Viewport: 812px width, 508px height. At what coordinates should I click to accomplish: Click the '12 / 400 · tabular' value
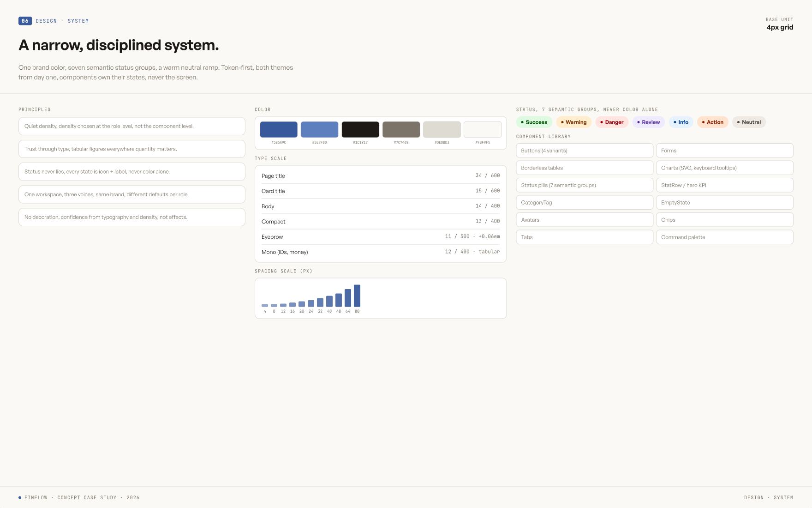472,252
